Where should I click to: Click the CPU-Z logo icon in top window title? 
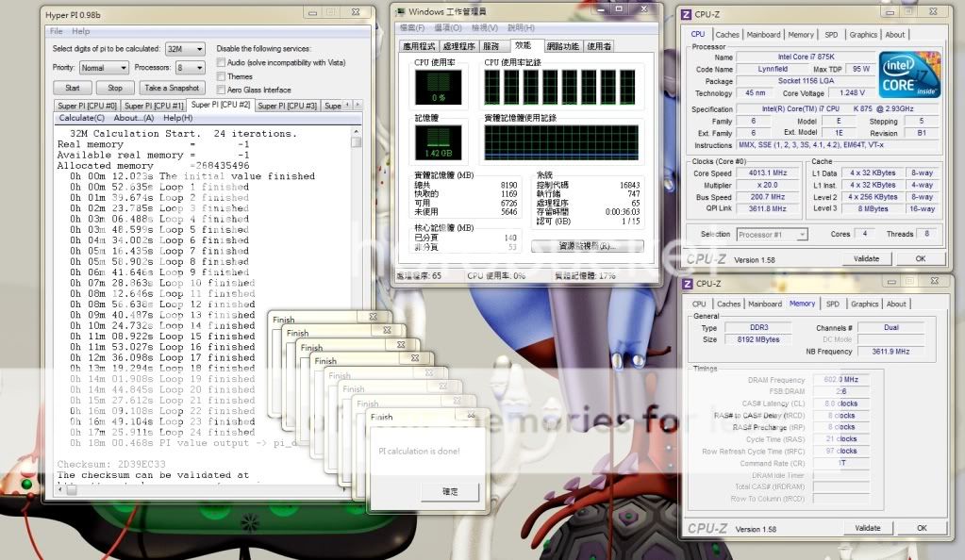coord(686,14)
